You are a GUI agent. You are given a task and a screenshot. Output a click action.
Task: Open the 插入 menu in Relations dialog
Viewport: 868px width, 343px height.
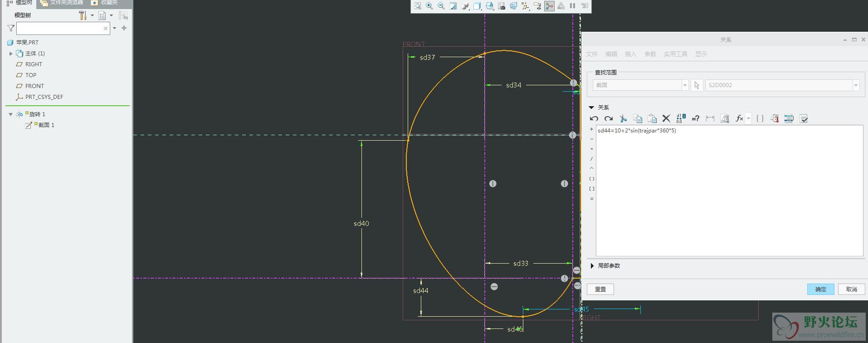pyautogui.click(x=630, y=54)
